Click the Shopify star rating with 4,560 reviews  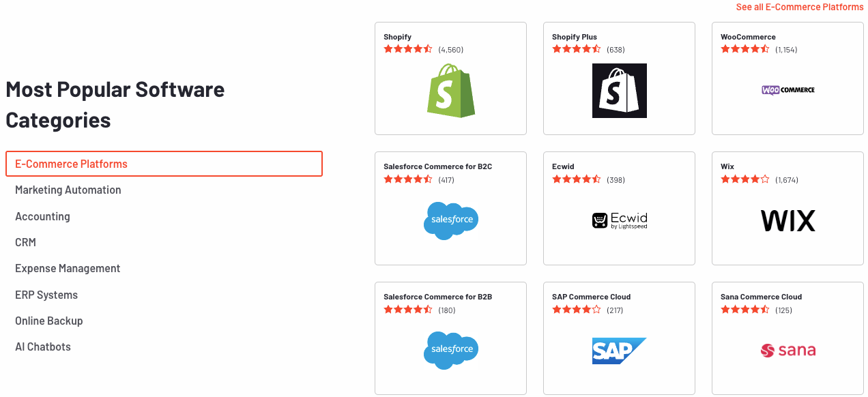tap(423, 49)
